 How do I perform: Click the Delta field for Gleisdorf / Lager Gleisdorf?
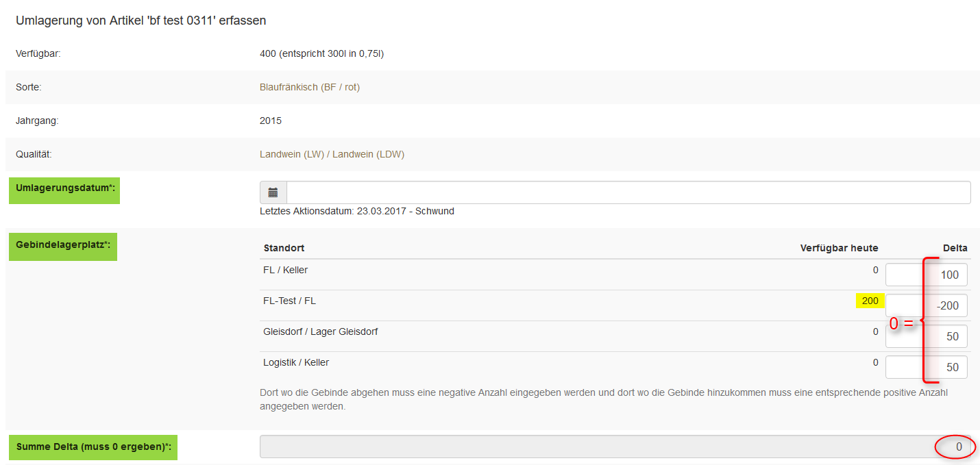tap(926, 336)
